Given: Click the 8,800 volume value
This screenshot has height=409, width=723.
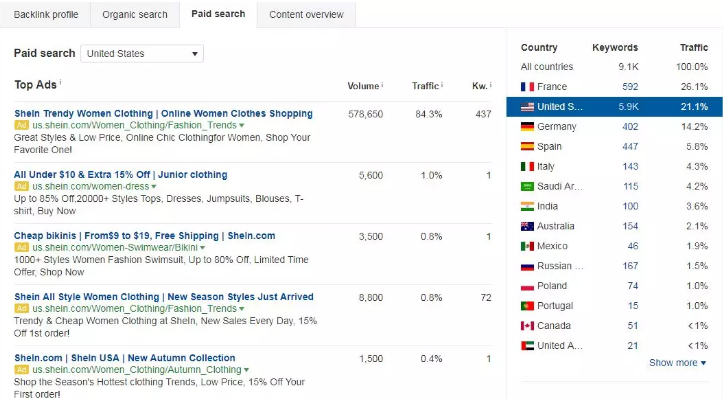Looking at the screenshot, I should click(x=371, y=297).
